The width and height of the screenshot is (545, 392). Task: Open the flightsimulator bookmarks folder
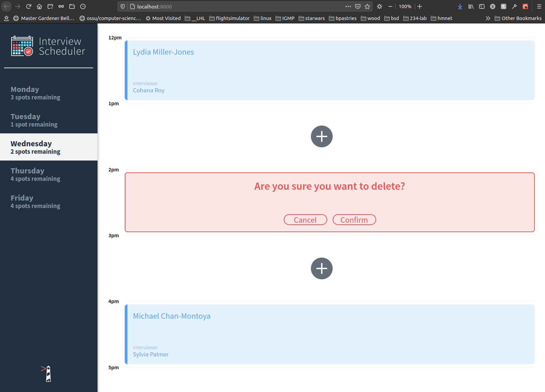[x=229, y=18]
